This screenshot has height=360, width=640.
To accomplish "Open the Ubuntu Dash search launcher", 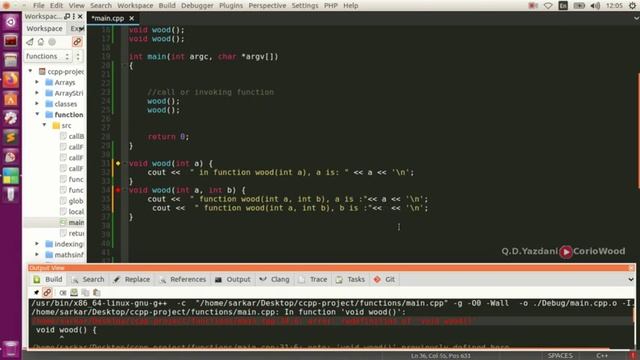I will point(11,22).
